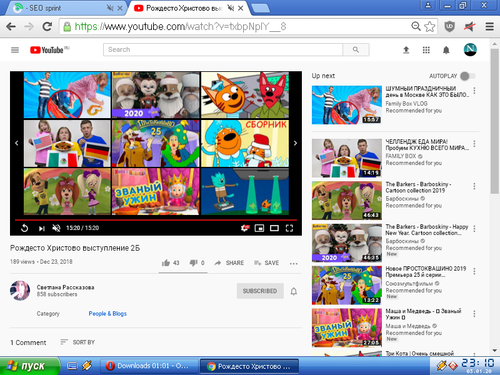Open the uBlock shield extension icon
The height and width of the screenshot is (375, 500).
point(450,26)
